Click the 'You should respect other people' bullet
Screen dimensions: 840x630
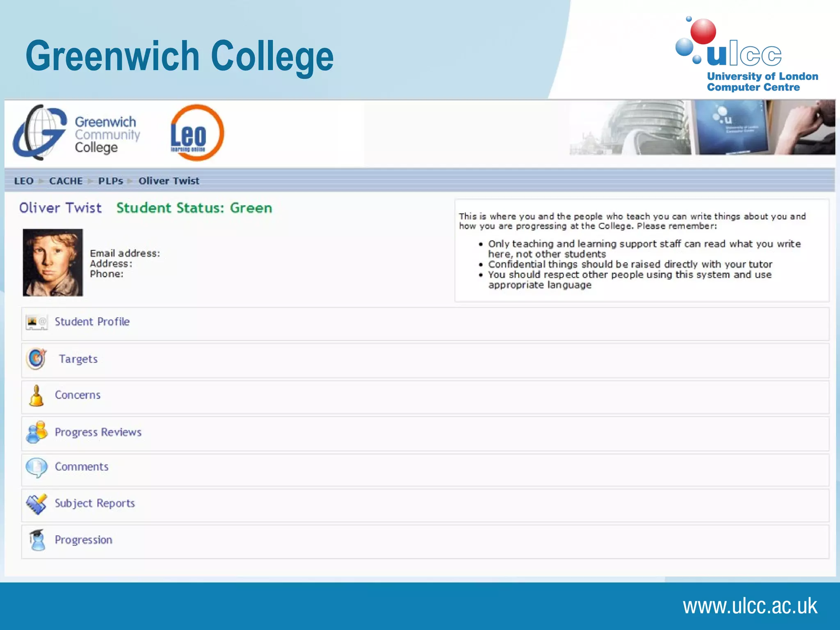click(x=630, y=280)
